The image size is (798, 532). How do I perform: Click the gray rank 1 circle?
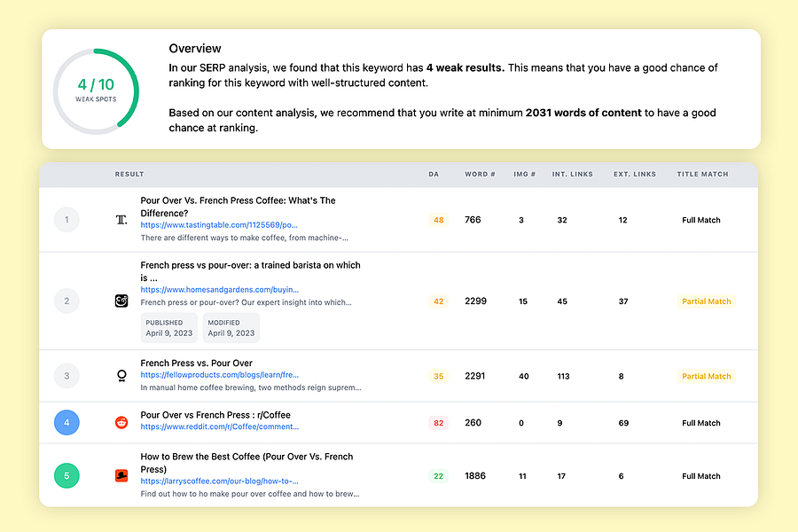(x=66, y=220)
